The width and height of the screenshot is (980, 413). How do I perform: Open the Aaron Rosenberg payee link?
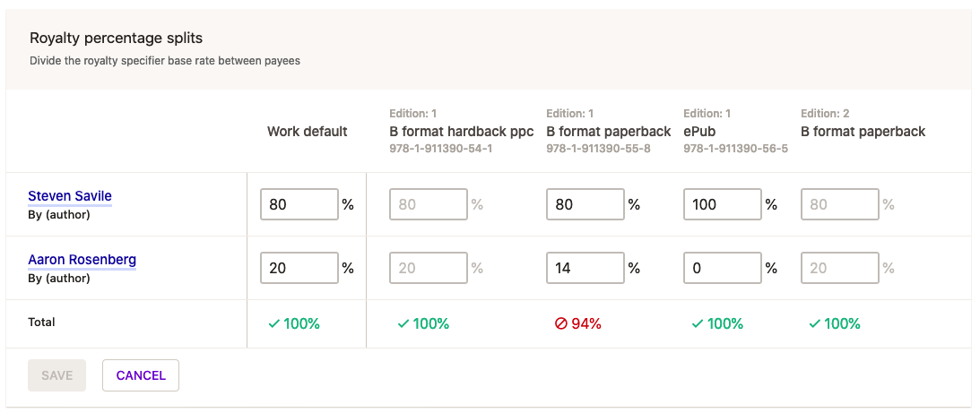[82, 260]
